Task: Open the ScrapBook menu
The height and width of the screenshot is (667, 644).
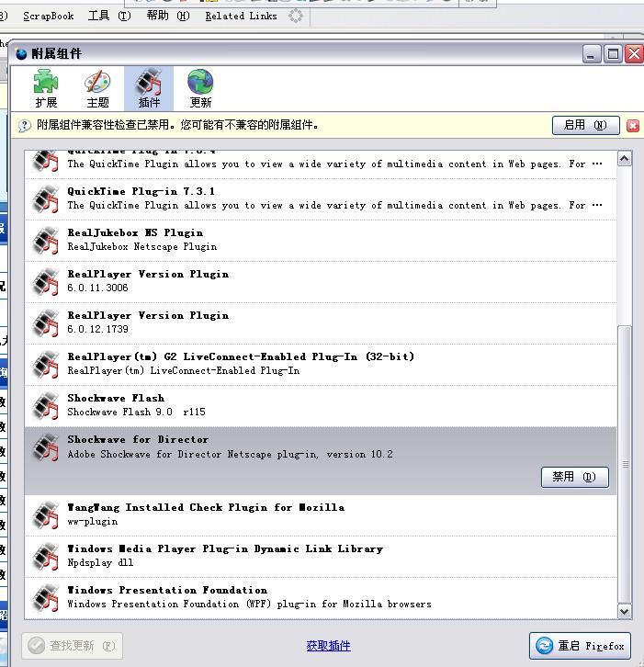Action: (x=48, y=17)
